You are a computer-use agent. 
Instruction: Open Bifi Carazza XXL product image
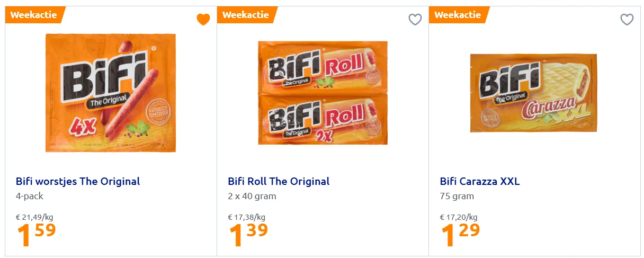click(534, 93)
